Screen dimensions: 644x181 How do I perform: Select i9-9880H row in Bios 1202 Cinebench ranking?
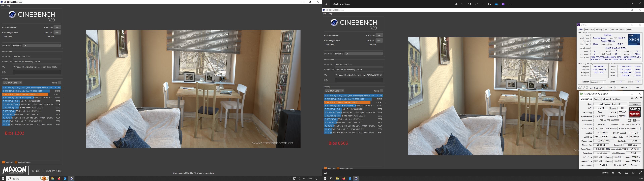[32, 101]
